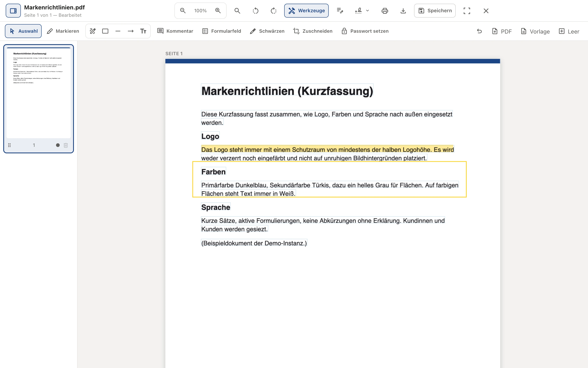Select the text insertion tool
The width and height of the screenshot is (588, 368).
[143, 31]
